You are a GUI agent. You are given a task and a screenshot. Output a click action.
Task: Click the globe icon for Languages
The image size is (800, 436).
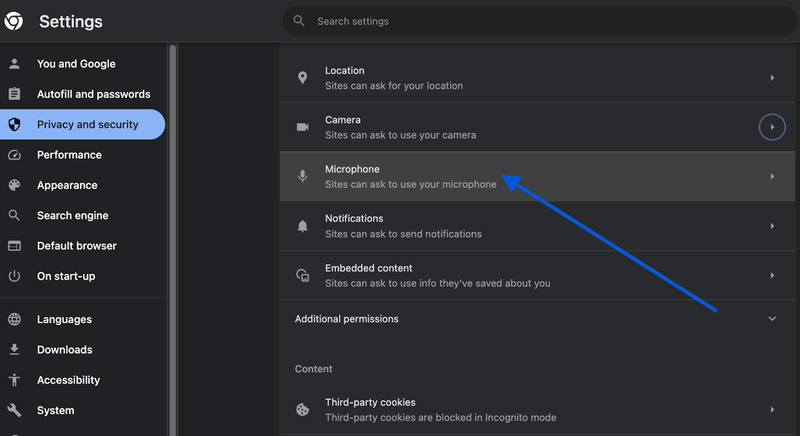click(x=14, y=319)
